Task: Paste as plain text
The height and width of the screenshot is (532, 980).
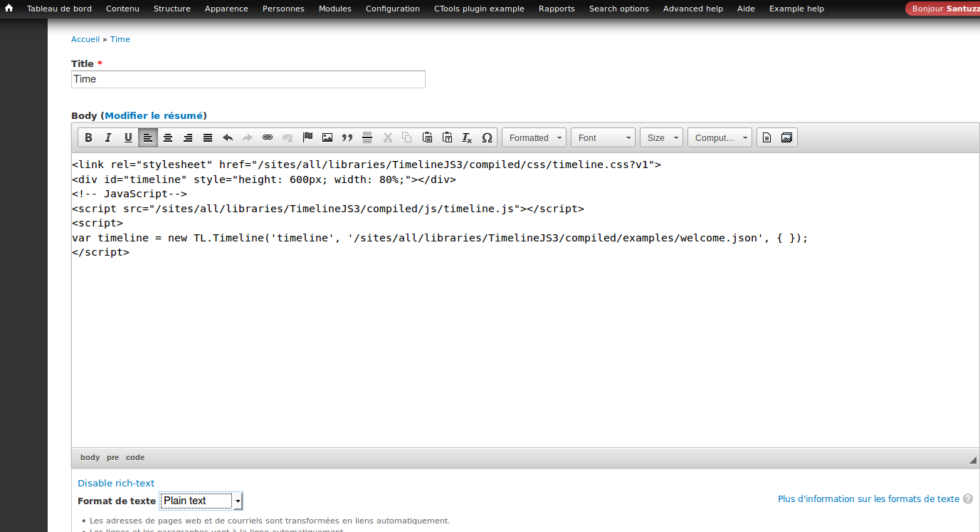Action: 447,137
